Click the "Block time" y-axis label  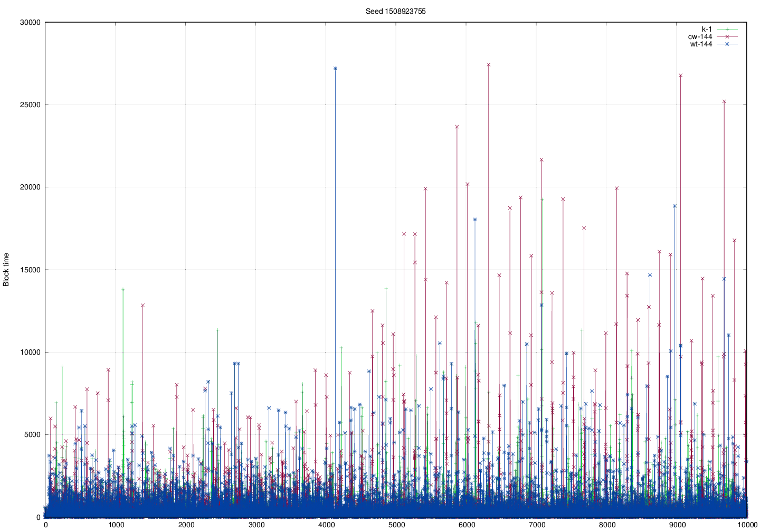coord(6,270)
